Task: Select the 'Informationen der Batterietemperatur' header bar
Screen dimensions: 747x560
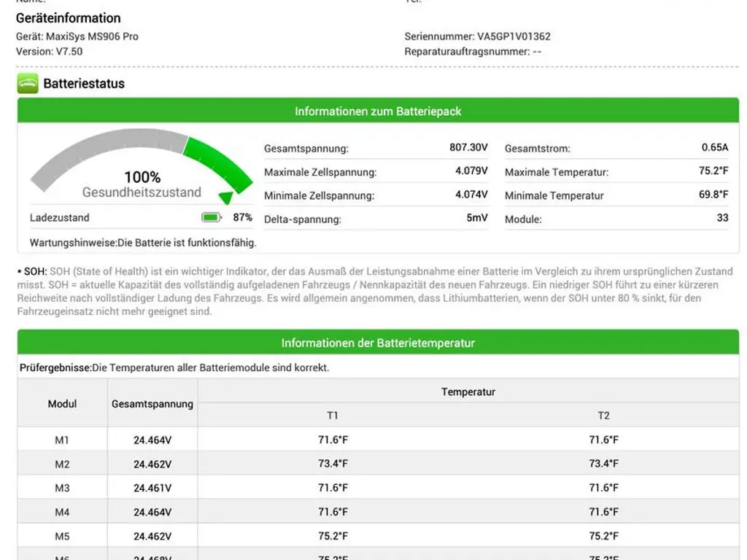Action: point(378,343)
